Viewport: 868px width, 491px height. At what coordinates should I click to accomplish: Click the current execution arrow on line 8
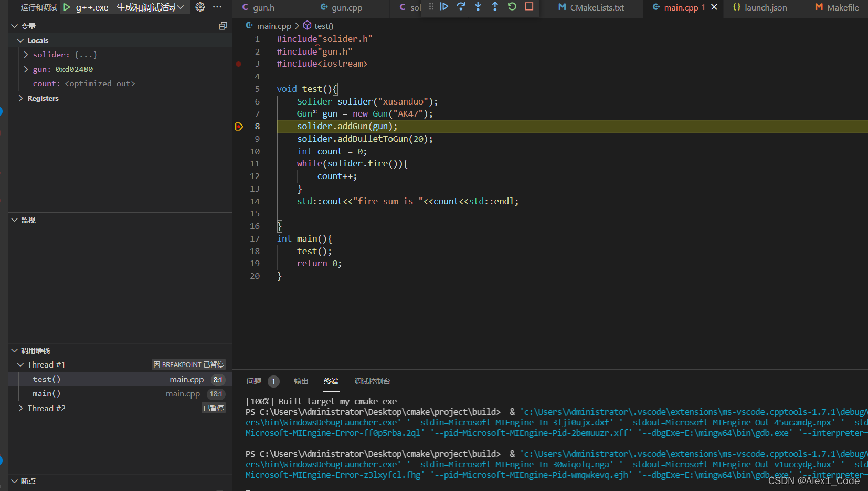click(x=239, y=127)
